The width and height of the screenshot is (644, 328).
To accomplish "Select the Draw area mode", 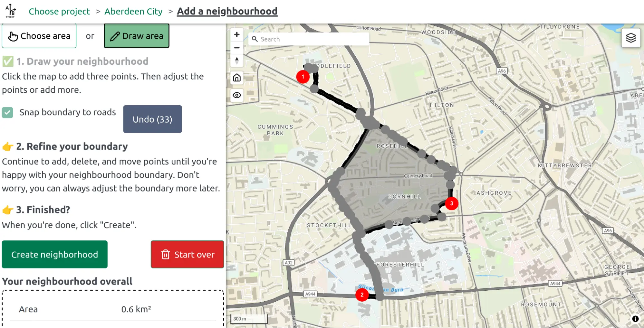I will [x=137, y=36].
